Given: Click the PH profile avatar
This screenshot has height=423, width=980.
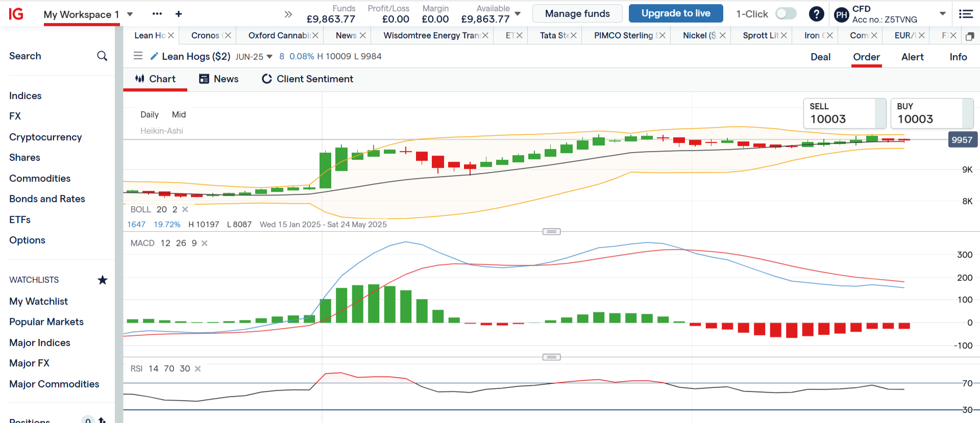Looking at the screenshot, I should pos(842,15).
